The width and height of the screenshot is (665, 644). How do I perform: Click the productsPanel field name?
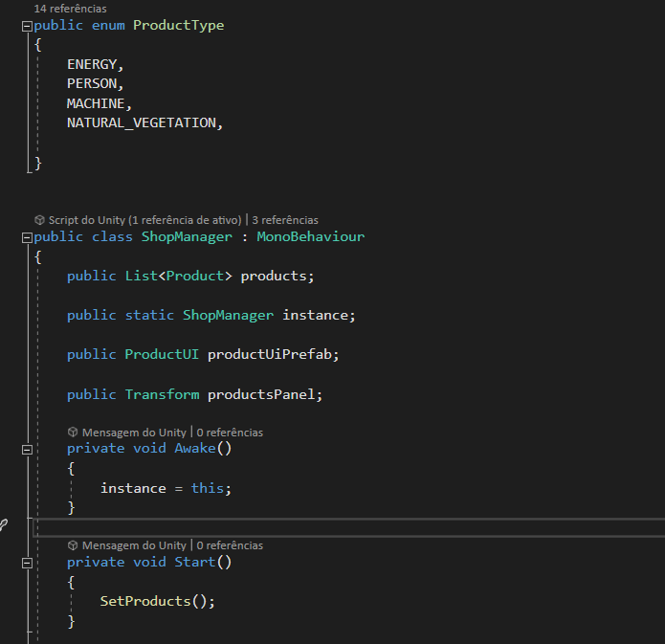(261, 394)
